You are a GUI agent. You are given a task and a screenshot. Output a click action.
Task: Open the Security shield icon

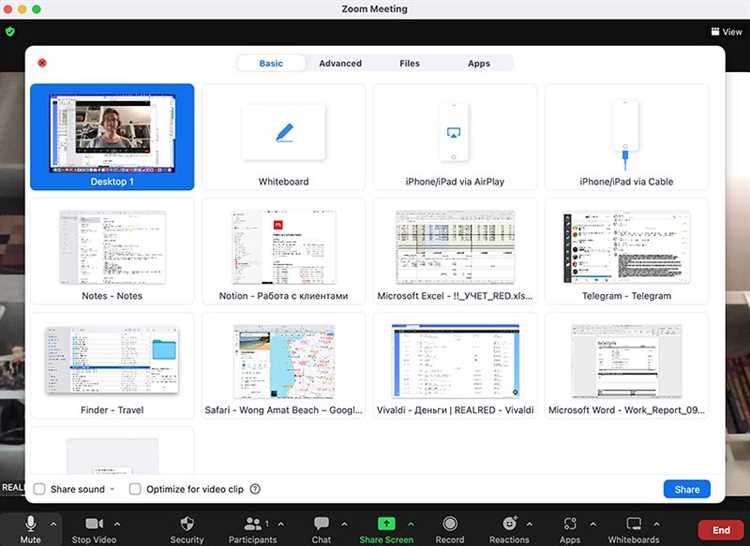187,524
